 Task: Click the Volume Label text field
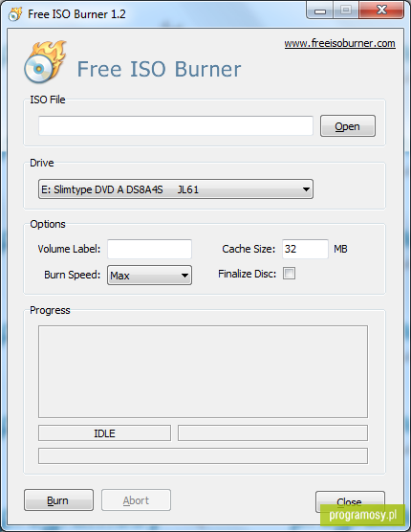tap(149, 249)
